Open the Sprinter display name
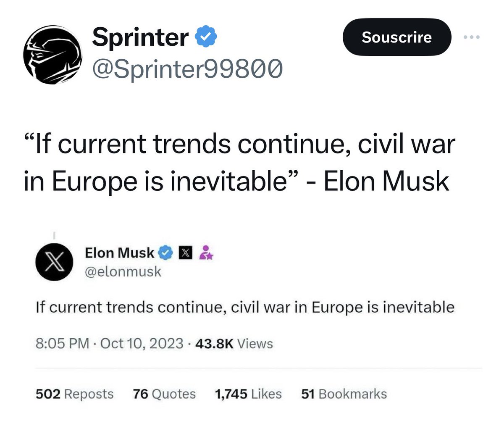The height and width of the screenshot is (421, 504). tap(140, 37)
